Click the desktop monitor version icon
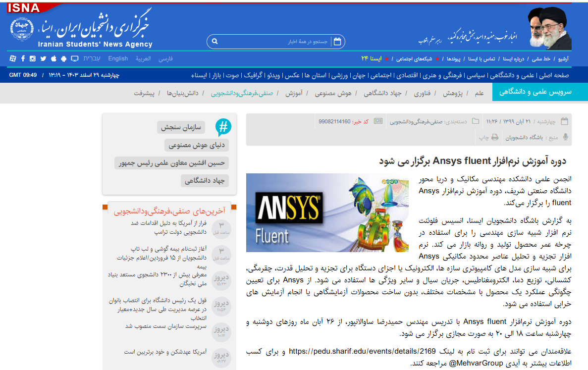The image size is (588, 370). click(x=75, y=58)
